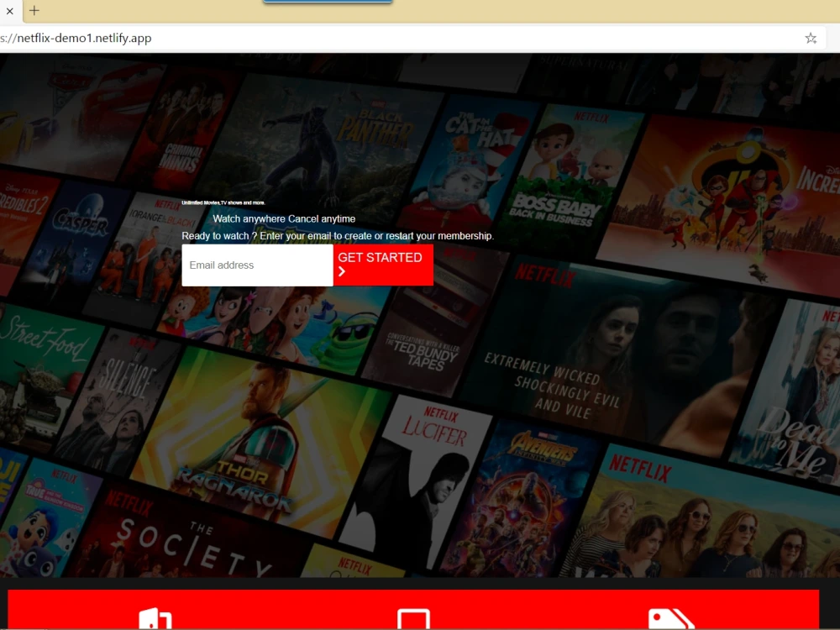Click the 'Watch anywhere Cancel anytime' text

(284, 218)
